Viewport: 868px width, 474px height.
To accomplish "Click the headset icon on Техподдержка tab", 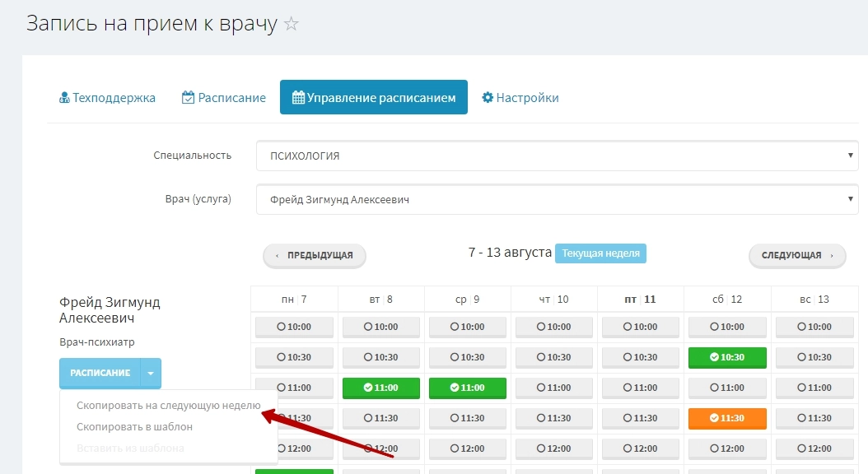I will pos(63,96).
